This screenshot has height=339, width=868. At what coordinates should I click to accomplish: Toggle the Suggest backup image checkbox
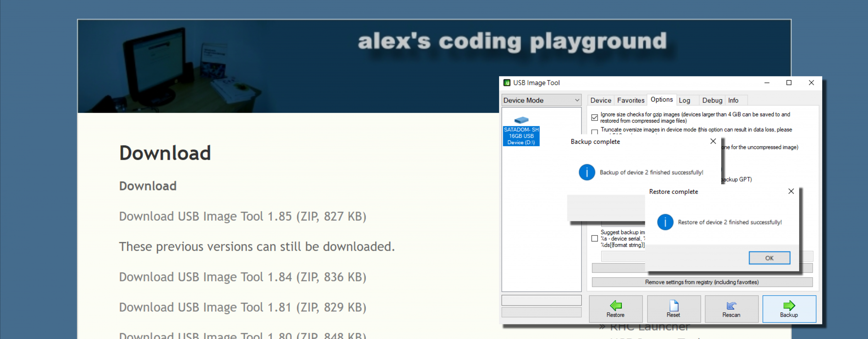tap(594, 239)
